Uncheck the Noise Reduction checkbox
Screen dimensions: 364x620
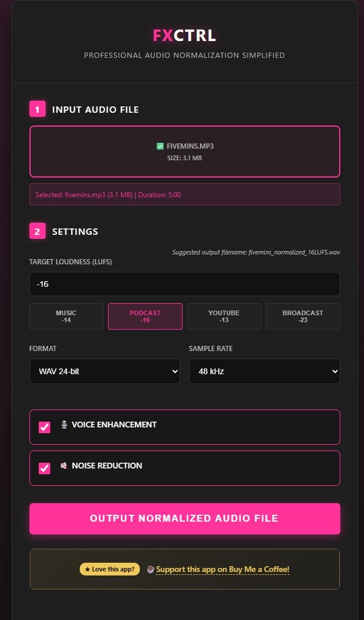[x=44, y=468]
